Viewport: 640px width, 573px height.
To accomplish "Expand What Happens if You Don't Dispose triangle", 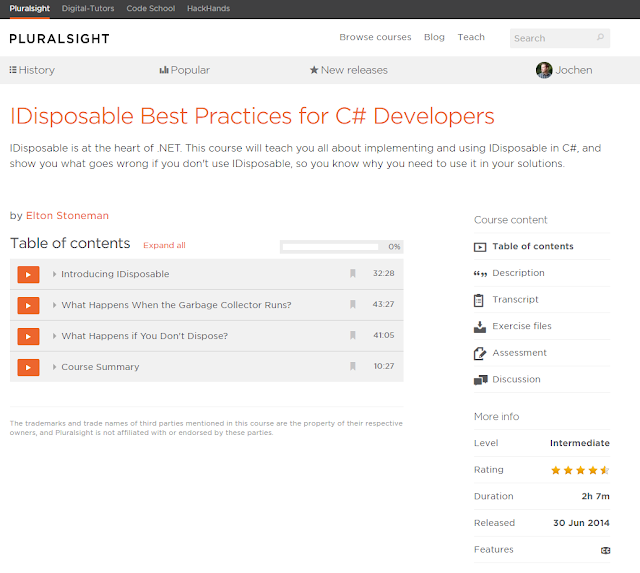I will pos(54,336).
